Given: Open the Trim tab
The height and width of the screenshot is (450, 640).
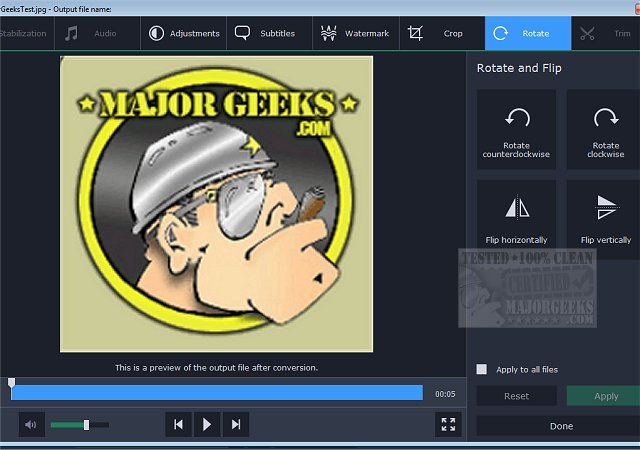Looking at the screenshot, I should click(606, 33).
